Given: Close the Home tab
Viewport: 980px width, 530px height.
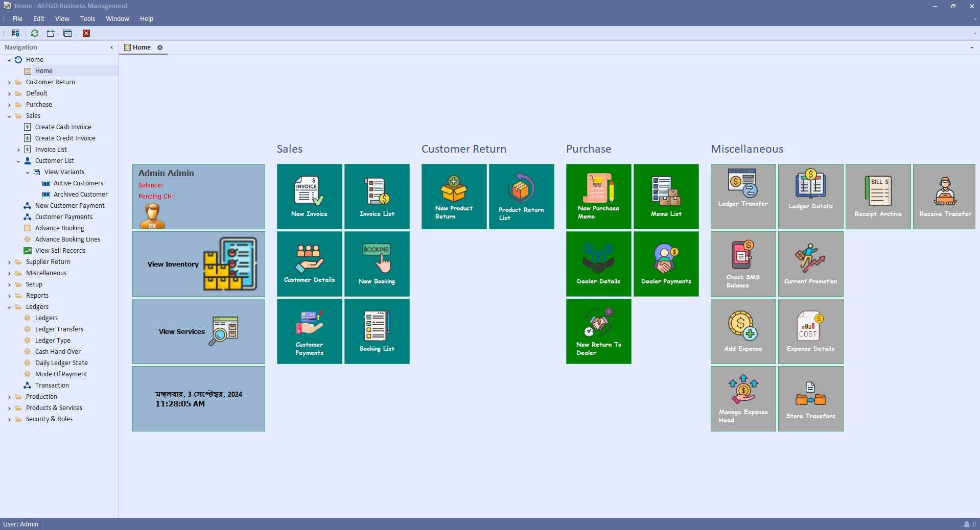Looking at the screenshot, I should (160, 47).
